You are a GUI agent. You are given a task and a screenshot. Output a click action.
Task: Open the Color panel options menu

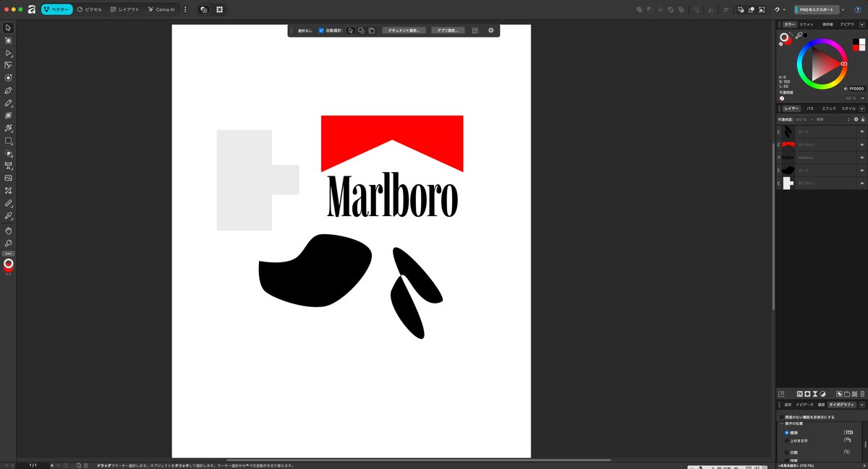click(862, 25)
